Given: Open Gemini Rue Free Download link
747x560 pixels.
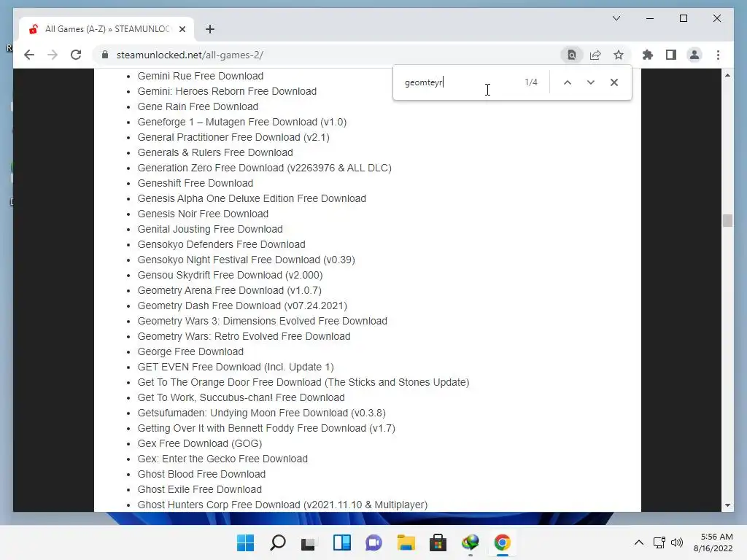Looking at the screenshot, I should point(200,76).
